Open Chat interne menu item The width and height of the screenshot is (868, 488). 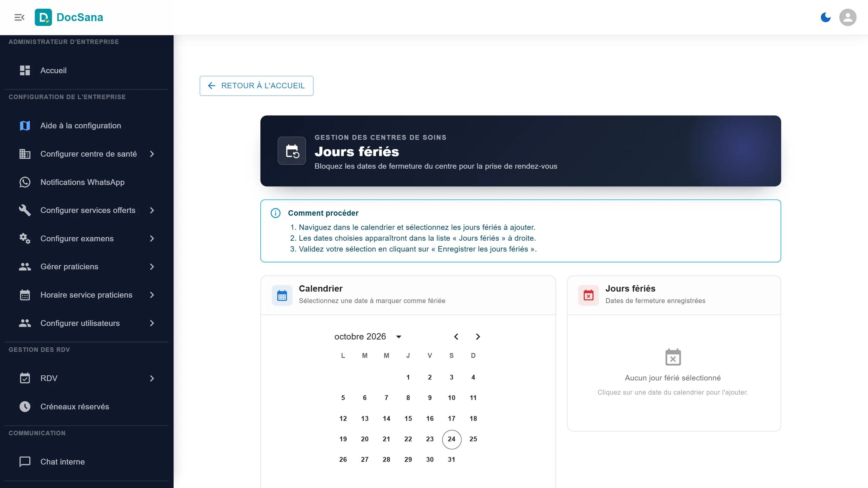point(86,462)
